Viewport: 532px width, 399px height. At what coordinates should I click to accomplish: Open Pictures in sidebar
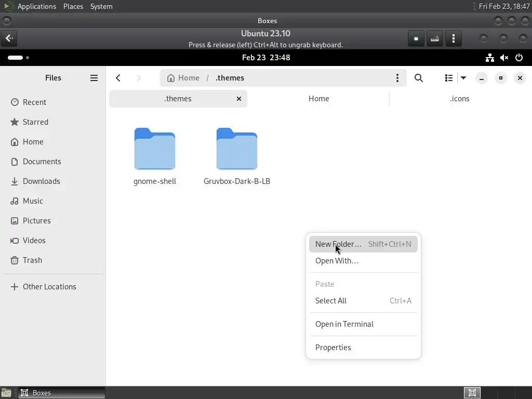[53, 220]
